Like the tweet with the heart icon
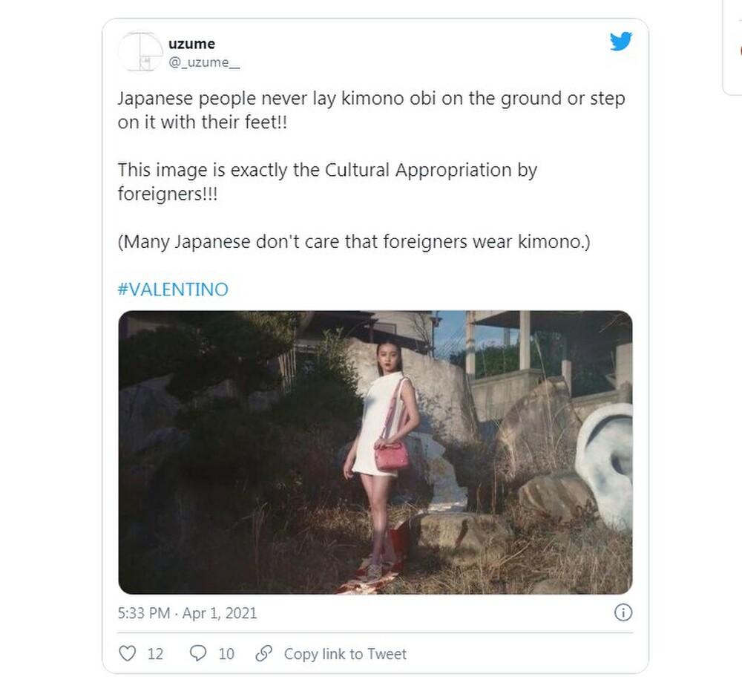 point(128,653)
